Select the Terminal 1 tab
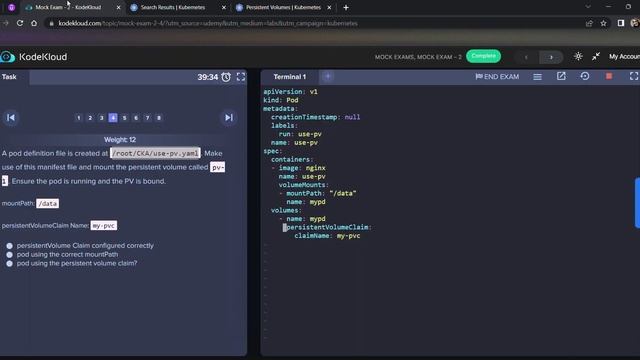 pos(289,77)
